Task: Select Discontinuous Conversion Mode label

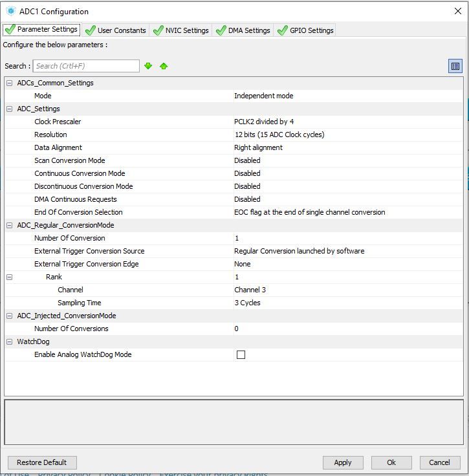Action: [x=83, y=186]
